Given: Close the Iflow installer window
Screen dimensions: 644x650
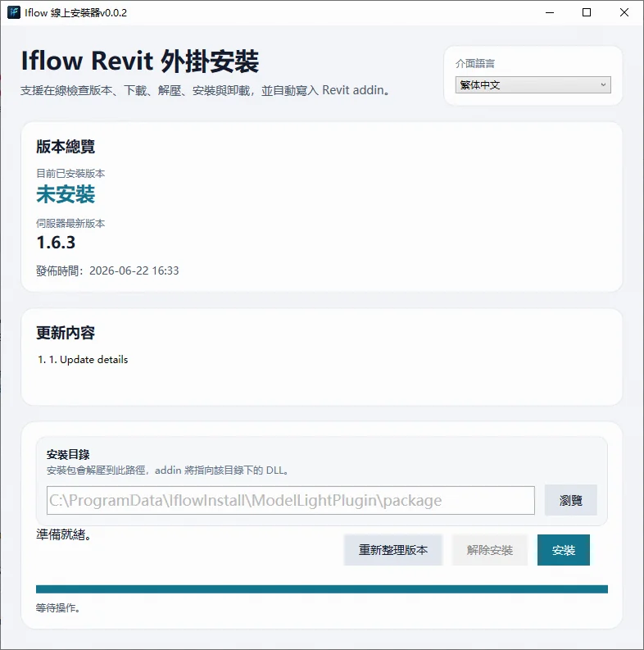Looking at the screenshot, I should coord(624,12).
